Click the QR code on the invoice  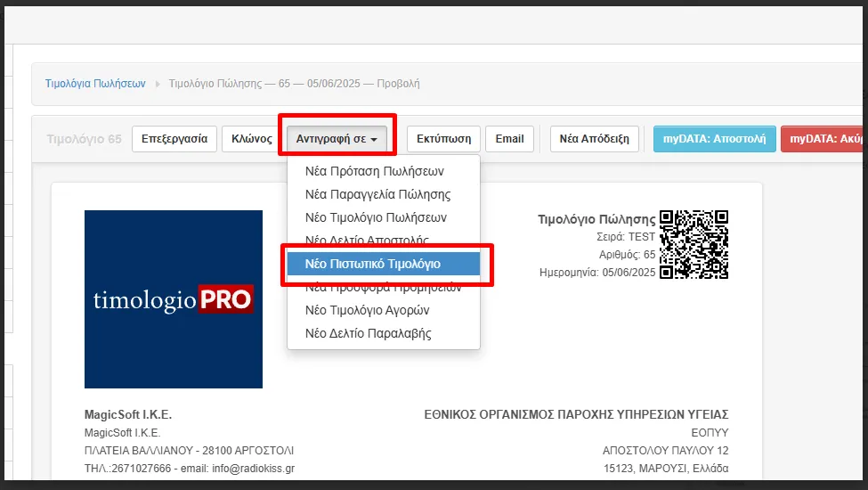pyautogui.click(x=694, y=244)
